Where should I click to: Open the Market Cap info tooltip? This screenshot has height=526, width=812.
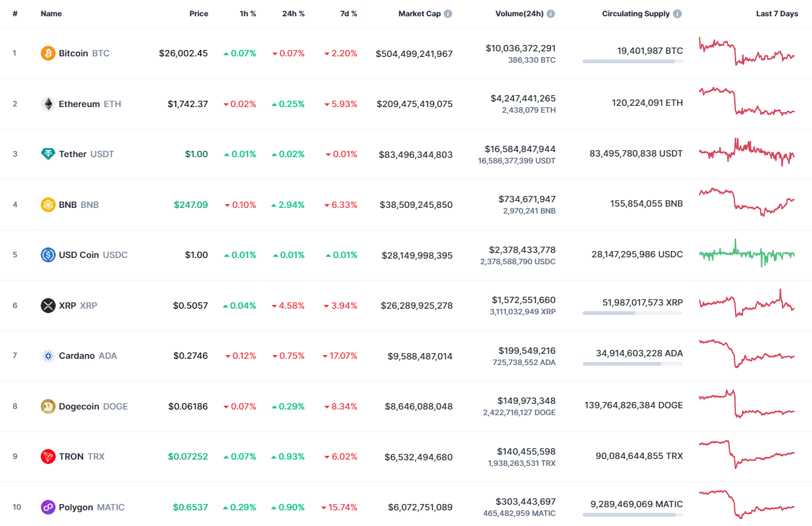(x=449, y=13)
